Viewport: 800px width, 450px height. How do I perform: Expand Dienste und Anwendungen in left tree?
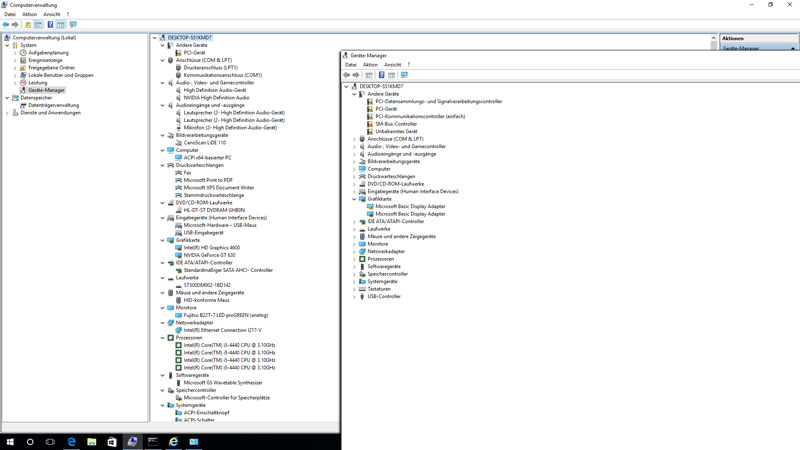point(7,113)
